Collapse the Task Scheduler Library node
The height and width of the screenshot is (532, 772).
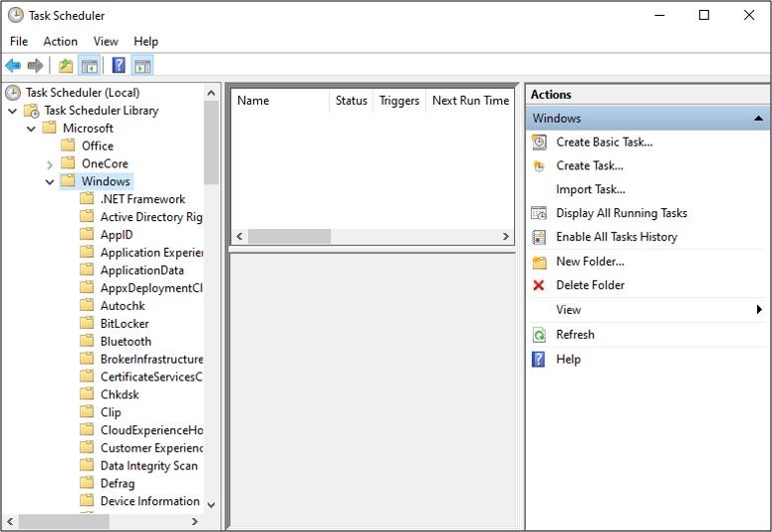pyautogui.click(x=13, y=111)
